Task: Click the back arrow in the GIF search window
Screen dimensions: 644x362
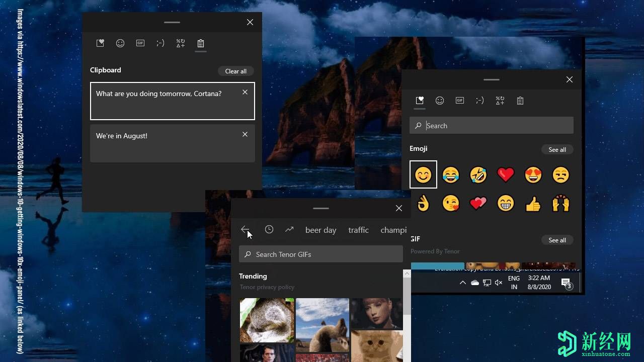Action: coord(246,229)
